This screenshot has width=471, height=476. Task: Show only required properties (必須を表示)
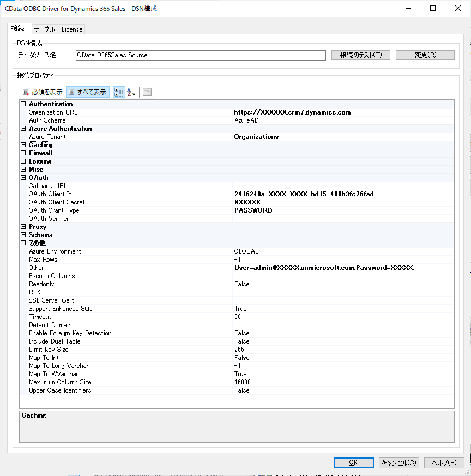(x=43, y=92)
